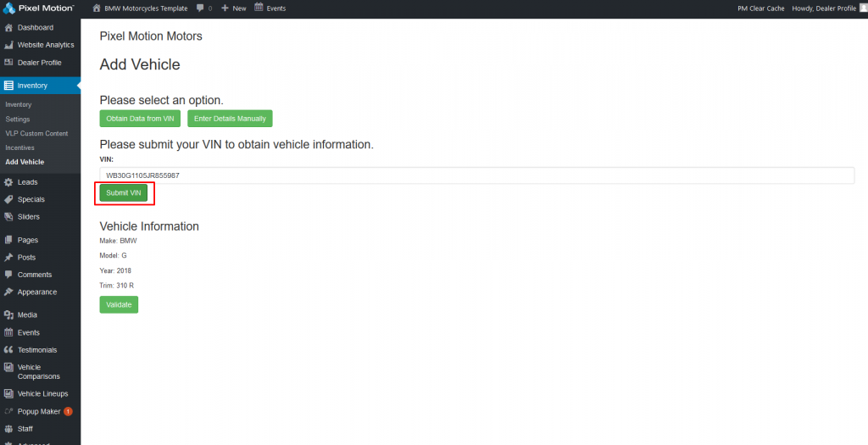868x445 pixels.
Task: Click the Vehicle Lineups icon
Action: coord(8,393)
